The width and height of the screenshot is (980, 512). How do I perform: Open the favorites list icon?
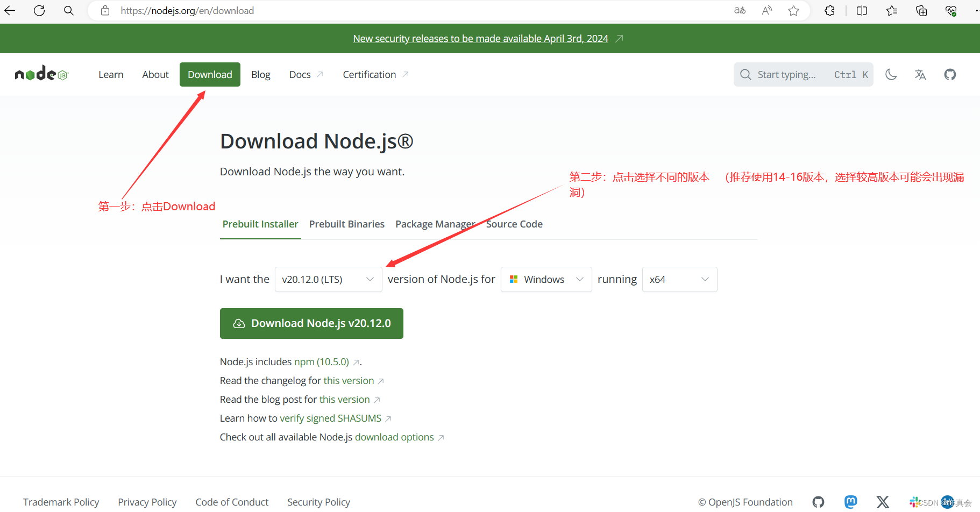click(x=892, y=10)
